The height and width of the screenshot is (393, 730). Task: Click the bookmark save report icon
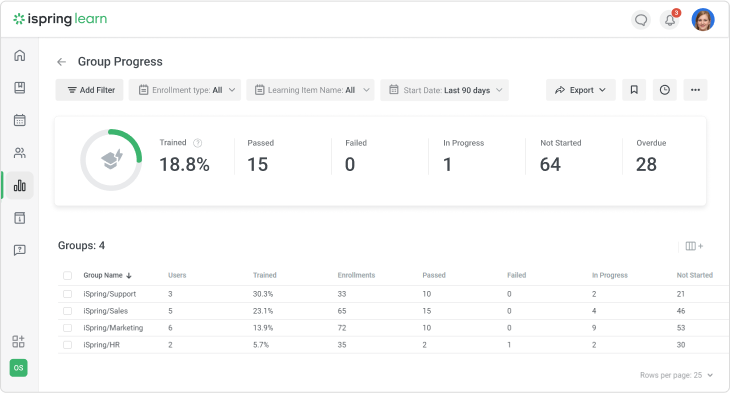pyautogui.click(x=634, y=90)
